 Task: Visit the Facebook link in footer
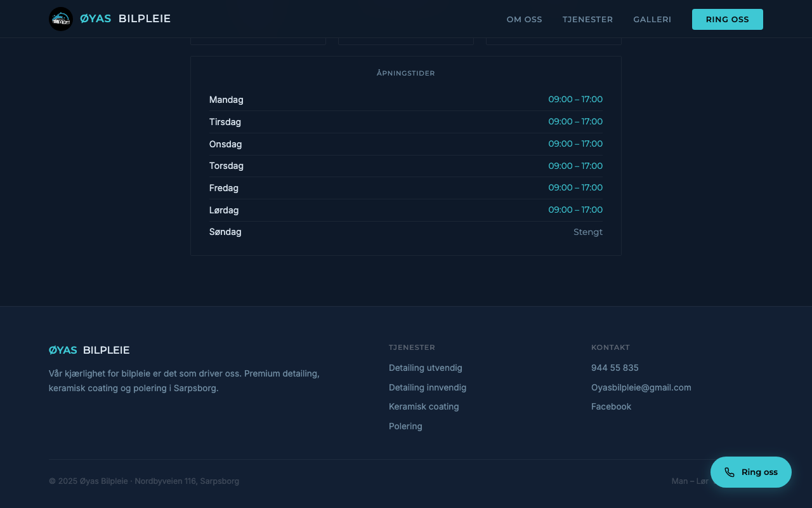point(611,406)
